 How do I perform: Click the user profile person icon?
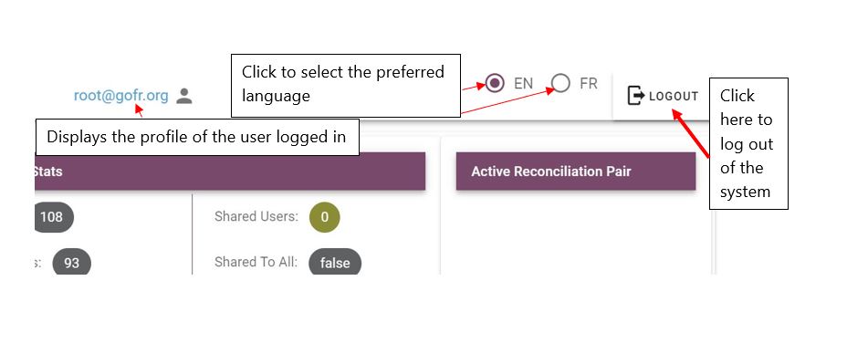point(183,96)
